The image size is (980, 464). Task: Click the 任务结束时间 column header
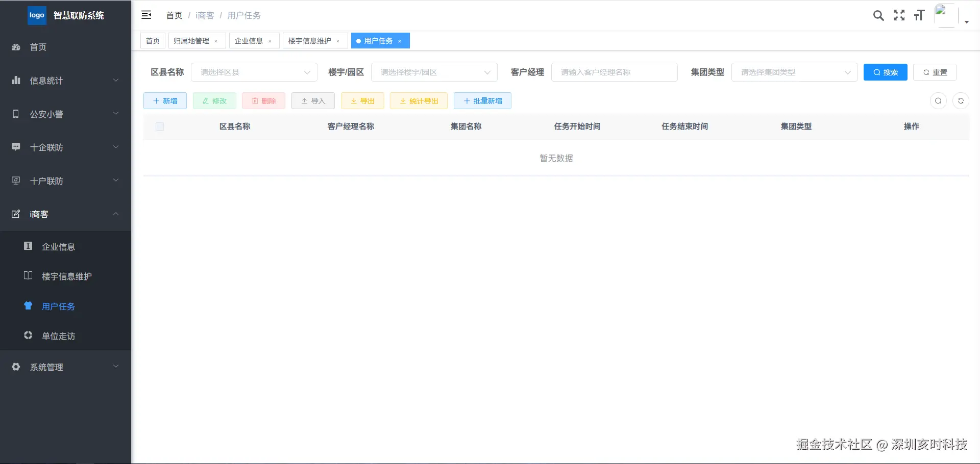(x=684, y=126)
